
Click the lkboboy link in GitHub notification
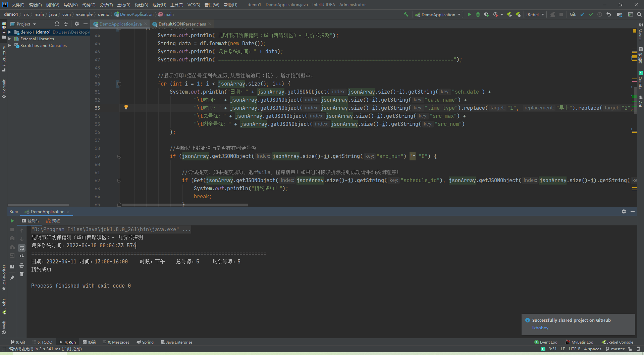pos(540,328)
